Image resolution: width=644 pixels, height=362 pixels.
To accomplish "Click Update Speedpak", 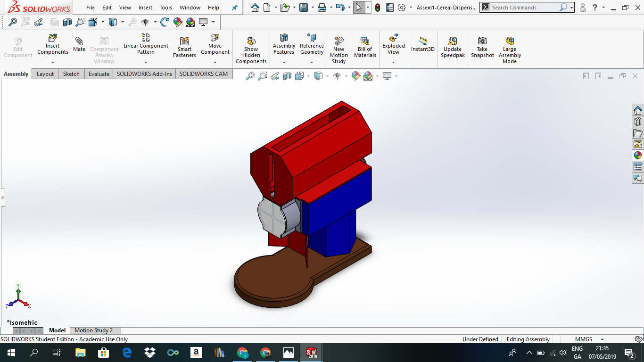I will (x=452, y=47).
